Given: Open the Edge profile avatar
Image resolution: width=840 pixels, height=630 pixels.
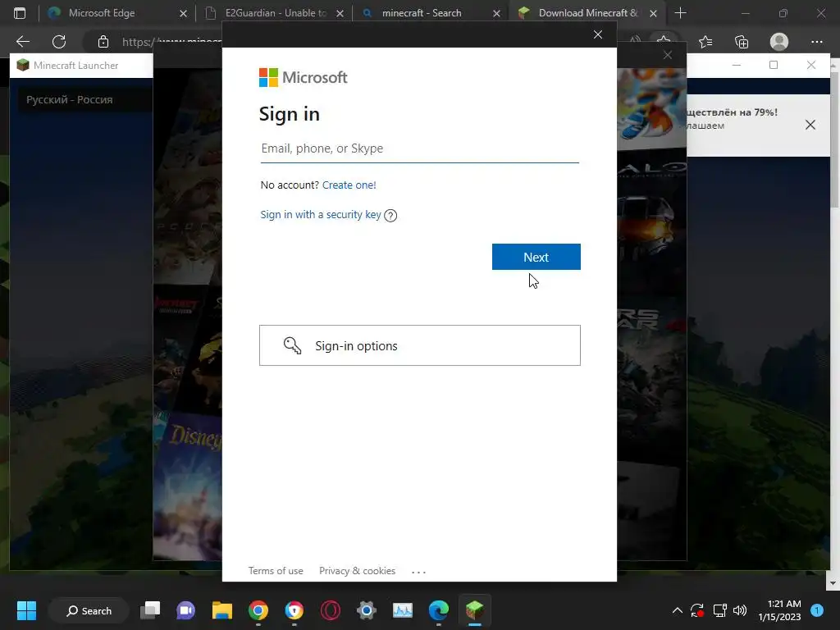Looking at the screenshot, I should tap(779, 42).
